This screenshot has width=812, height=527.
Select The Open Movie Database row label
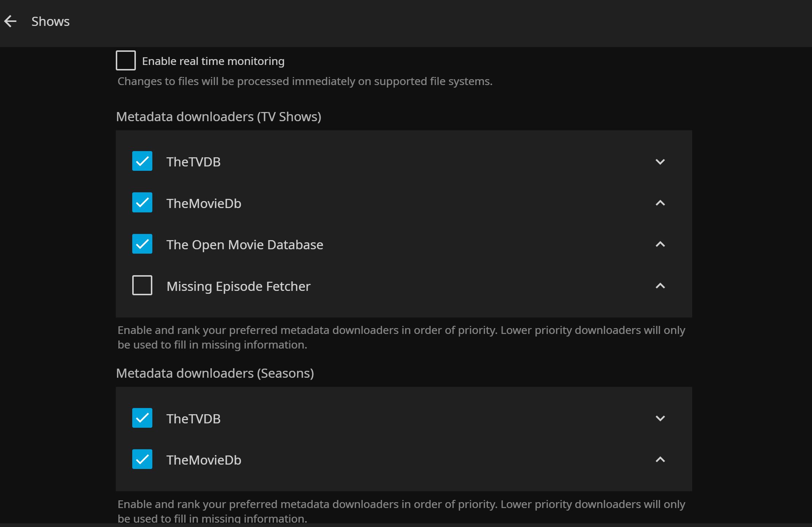point(245,245)
